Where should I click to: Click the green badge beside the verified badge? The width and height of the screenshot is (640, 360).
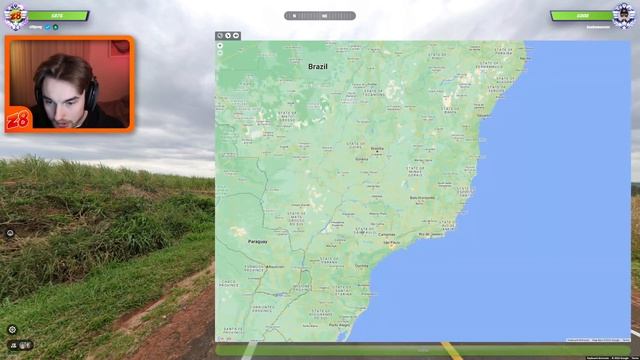tap(55, 27)
